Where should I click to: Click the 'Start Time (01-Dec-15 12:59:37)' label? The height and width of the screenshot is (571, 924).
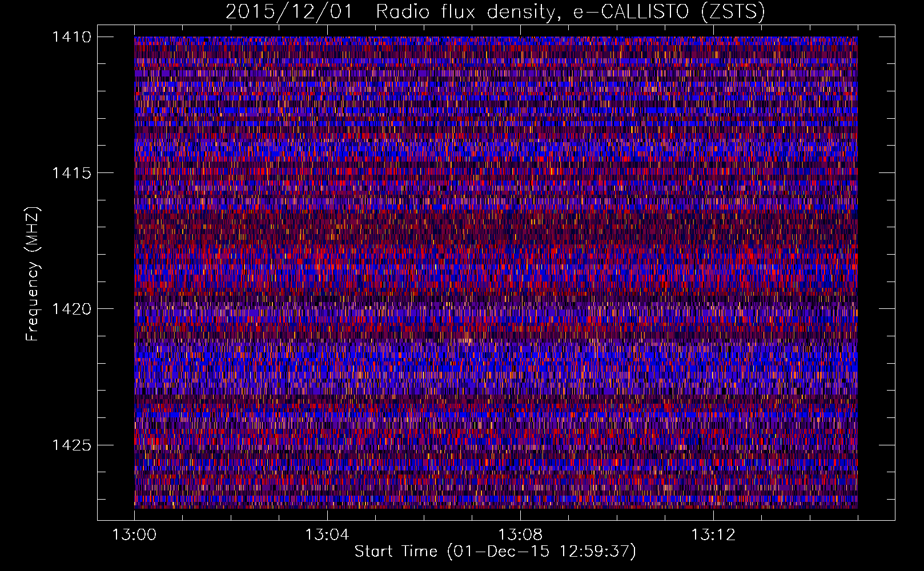(x=495, y=552)
